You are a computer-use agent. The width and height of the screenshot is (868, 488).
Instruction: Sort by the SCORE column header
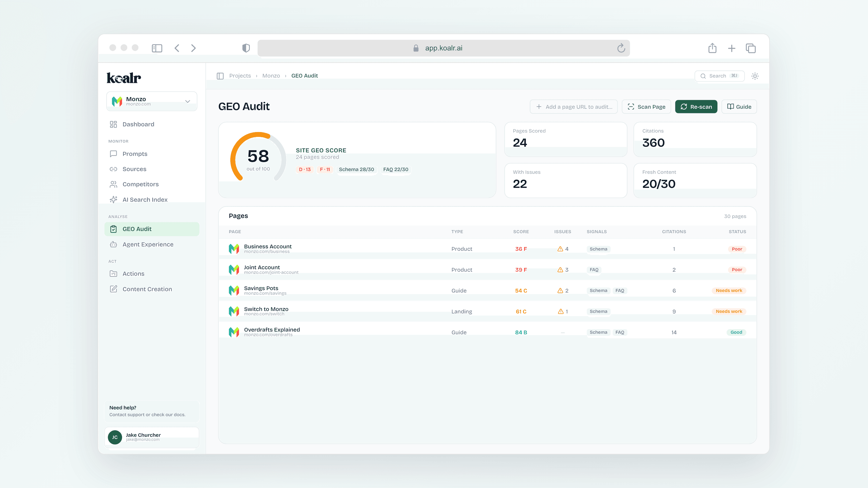[x=521, y=232]
